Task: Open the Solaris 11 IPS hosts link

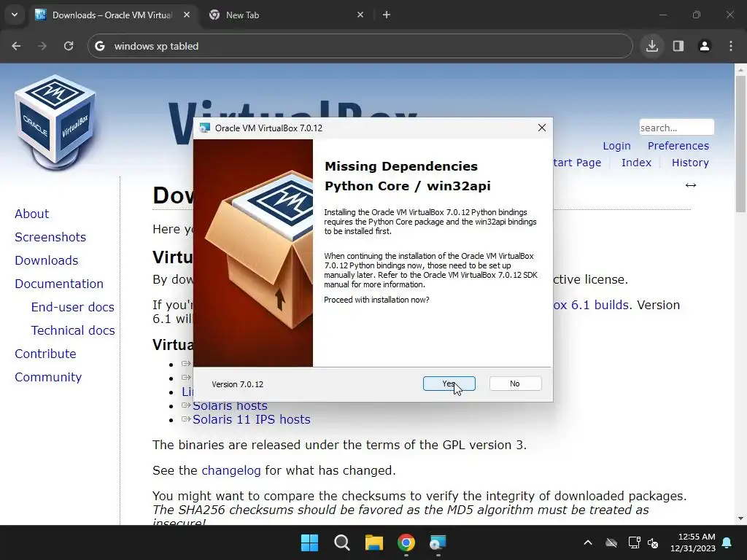Action: pos(251,419)
